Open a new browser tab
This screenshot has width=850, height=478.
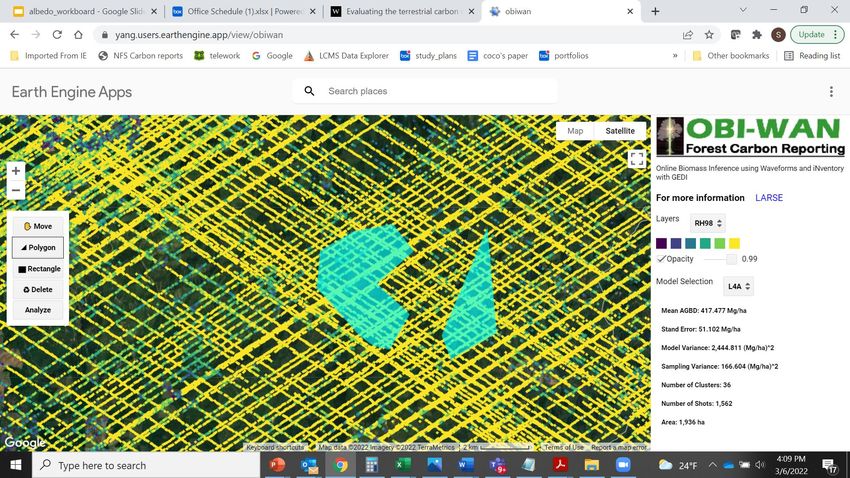[x=655, y=11]
